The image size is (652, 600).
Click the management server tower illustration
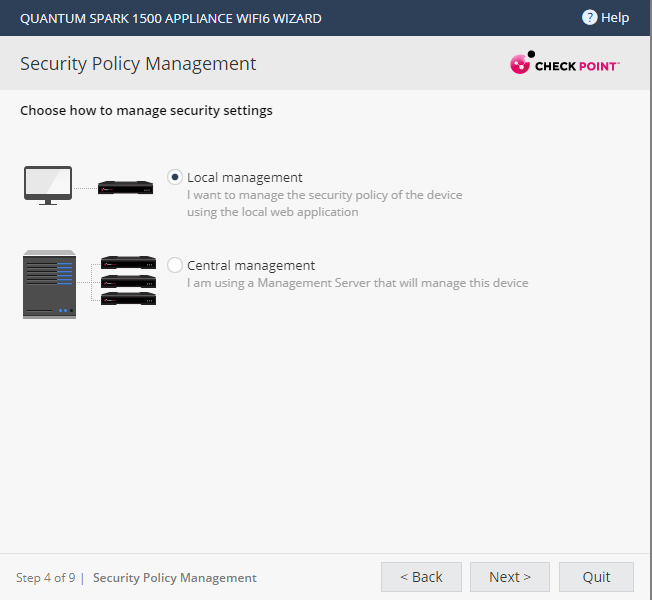click(x=49, y=284)
